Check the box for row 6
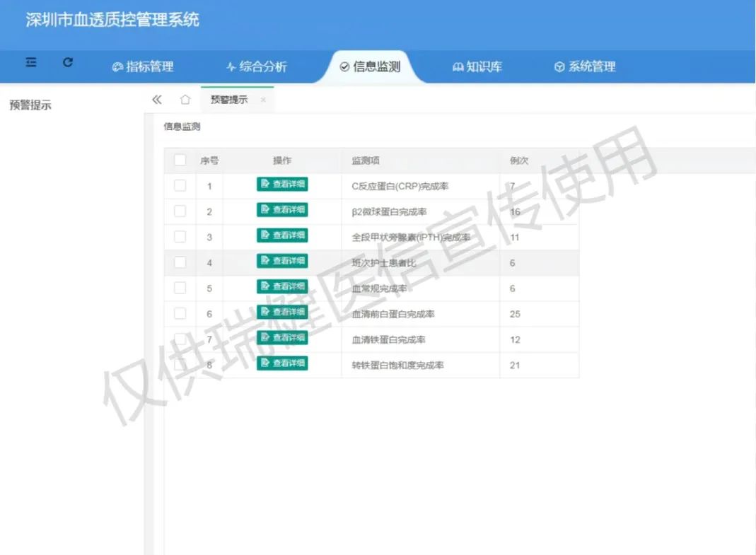This screenshot has height=555, width=756. click(x=180, y=313)
